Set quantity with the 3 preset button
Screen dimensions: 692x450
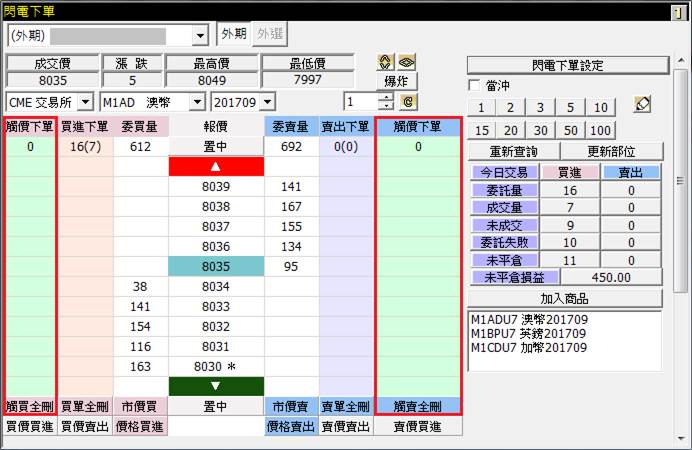[540, 107]
